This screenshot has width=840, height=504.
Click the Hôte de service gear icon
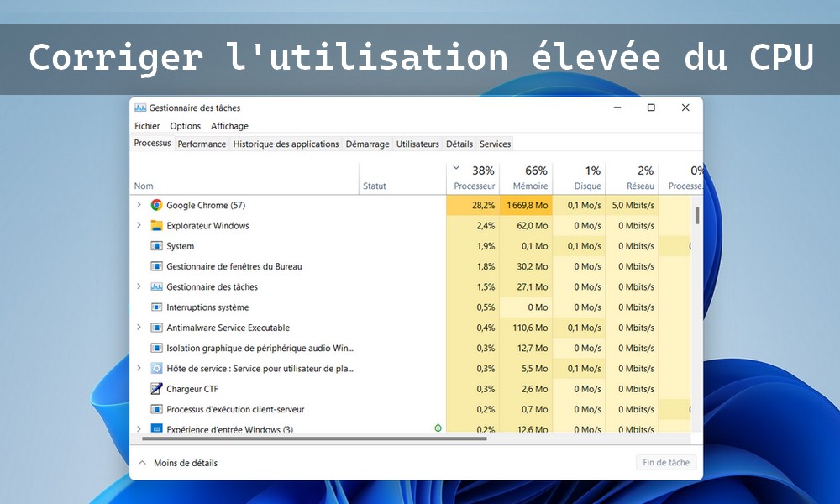156,368
